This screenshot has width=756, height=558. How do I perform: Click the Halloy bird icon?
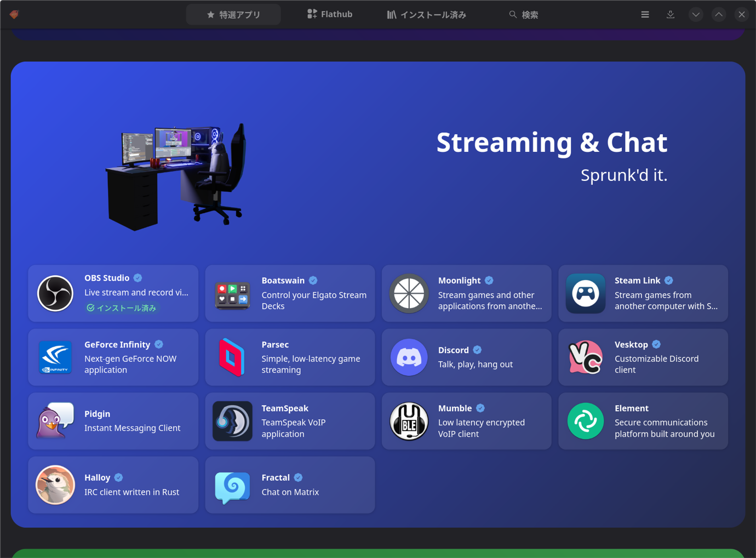point(55,485)
